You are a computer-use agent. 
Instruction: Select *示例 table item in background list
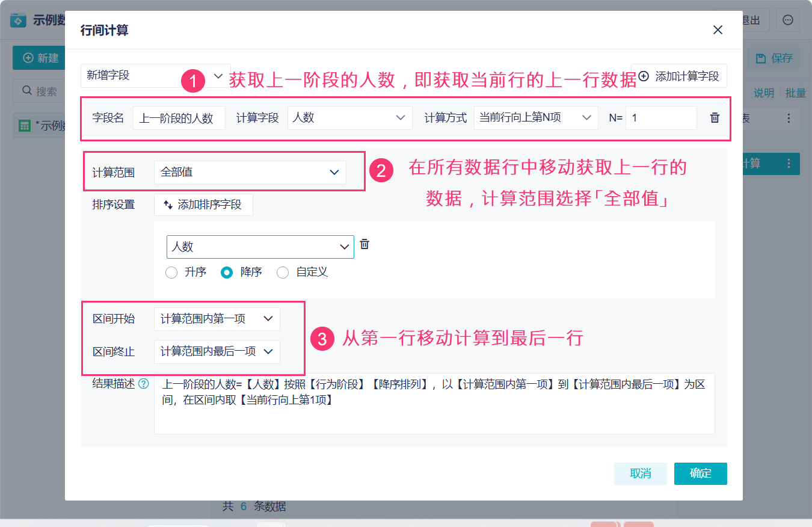pos(39,125)
